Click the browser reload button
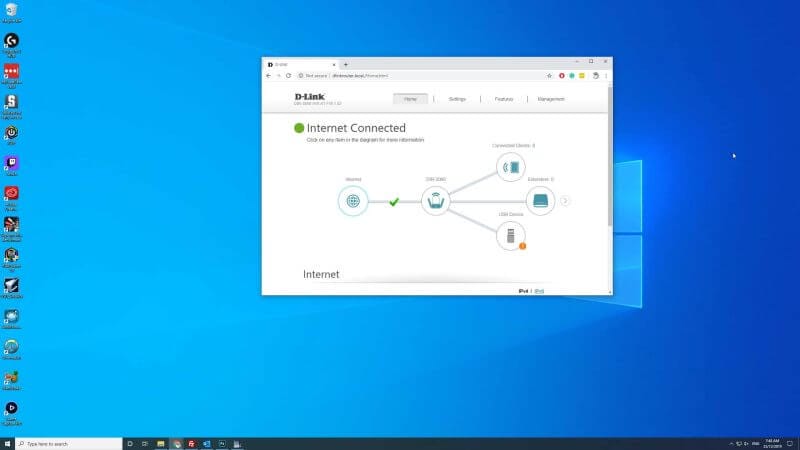The image size is (800, 450). 289,76
